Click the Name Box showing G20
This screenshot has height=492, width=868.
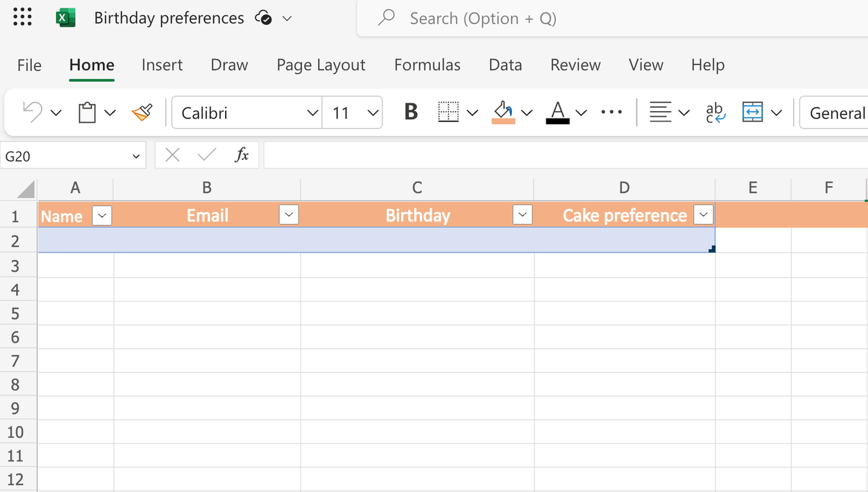pos(62,155)
